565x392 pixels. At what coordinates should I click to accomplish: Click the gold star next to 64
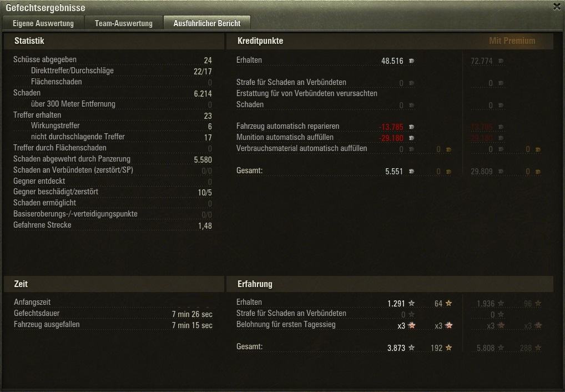449,303
